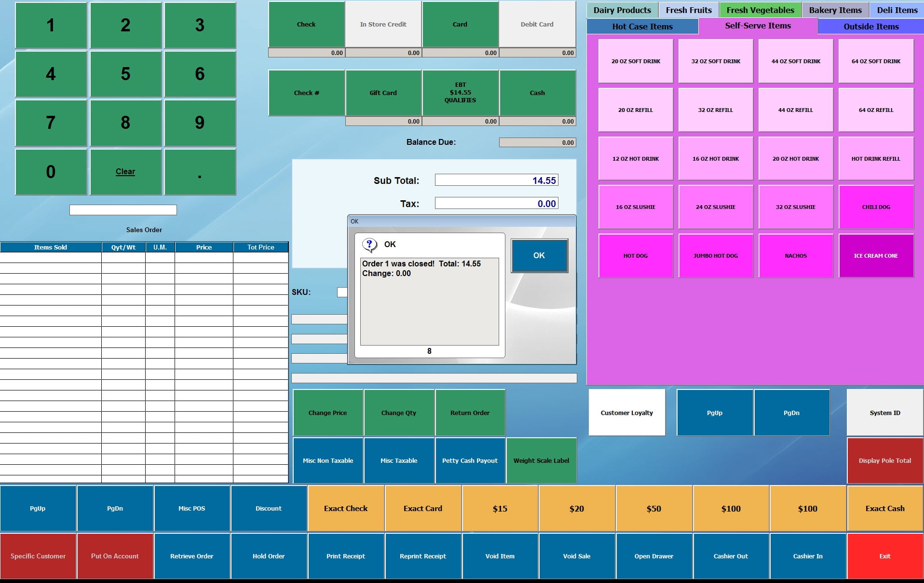Open Customer Loyalty
Viewport: 924px width, 583px height.
[626, 413]
